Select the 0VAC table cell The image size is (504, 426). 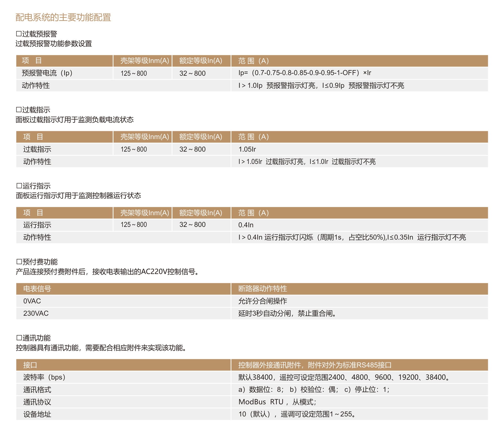coord(32,301)
